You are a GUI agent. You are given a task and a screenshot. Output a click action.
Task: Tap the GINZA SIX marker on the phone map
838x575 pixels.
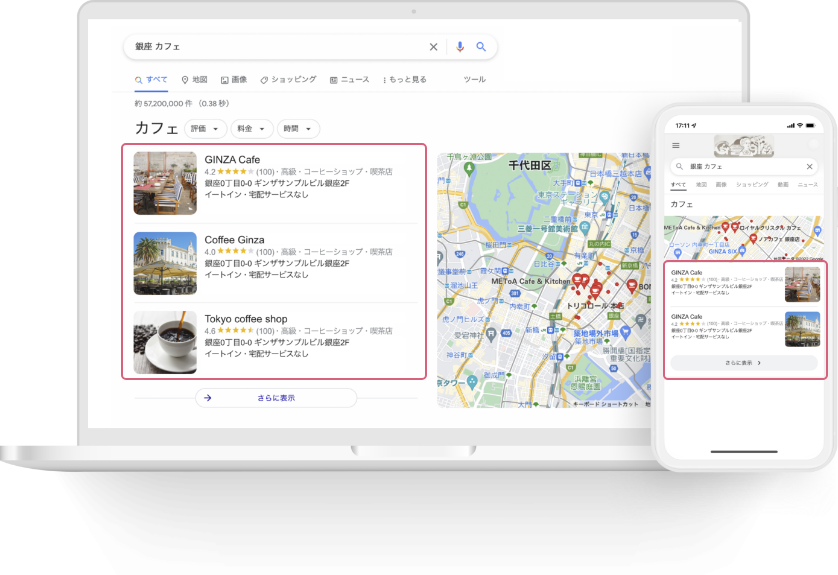pyautogui.click(x=742, y=250)
